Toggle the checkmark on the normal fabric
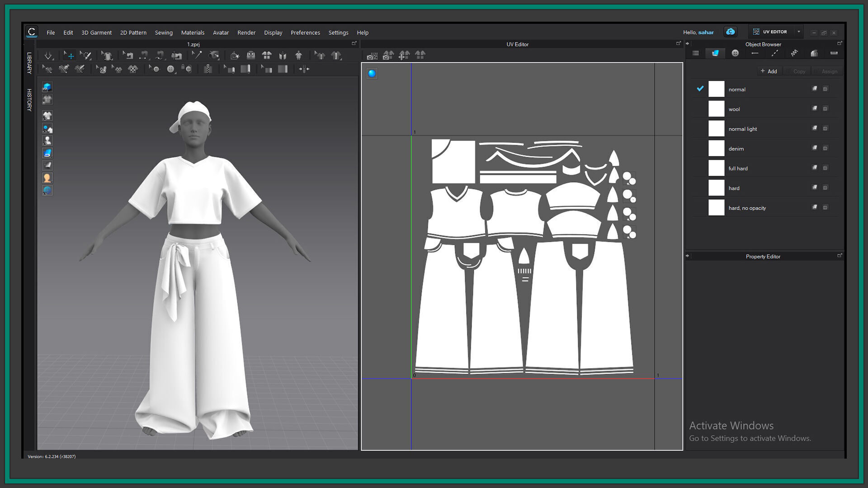868x488 pixels. [x=700, y=89]
